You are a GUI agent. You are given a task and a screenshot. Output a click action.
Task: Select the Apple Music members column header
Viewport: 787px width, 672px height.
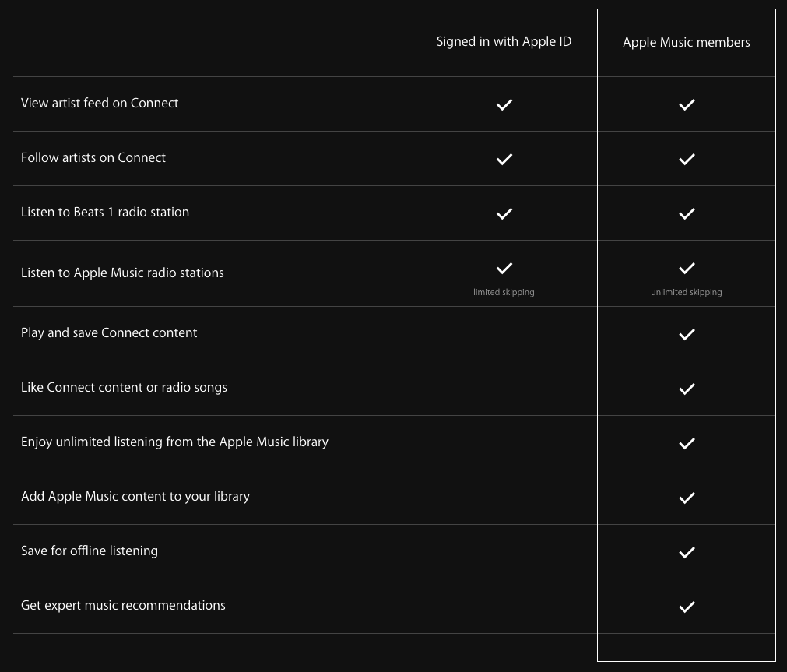coord(686,43)
